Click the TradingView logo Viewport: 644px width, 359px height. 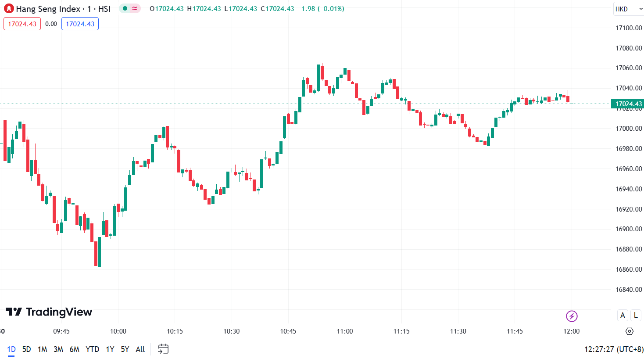[x=49, y=312]
